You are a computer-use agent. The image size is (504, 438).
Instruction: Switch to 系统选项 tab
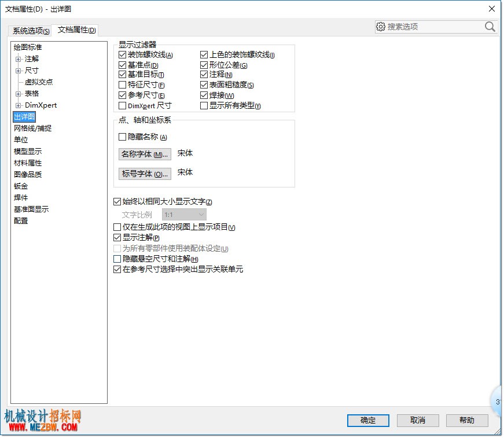(x=31, y=31)
